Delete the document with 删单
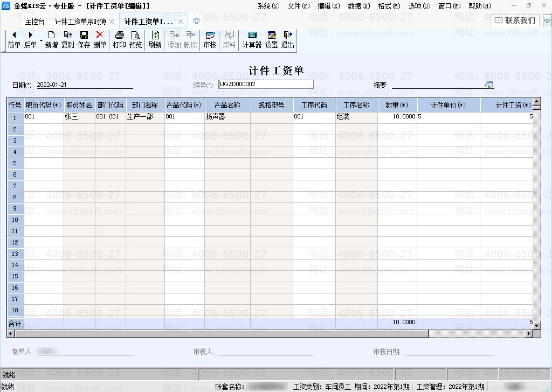This screenshot has width=552, height=392. (x=100, y=39)
